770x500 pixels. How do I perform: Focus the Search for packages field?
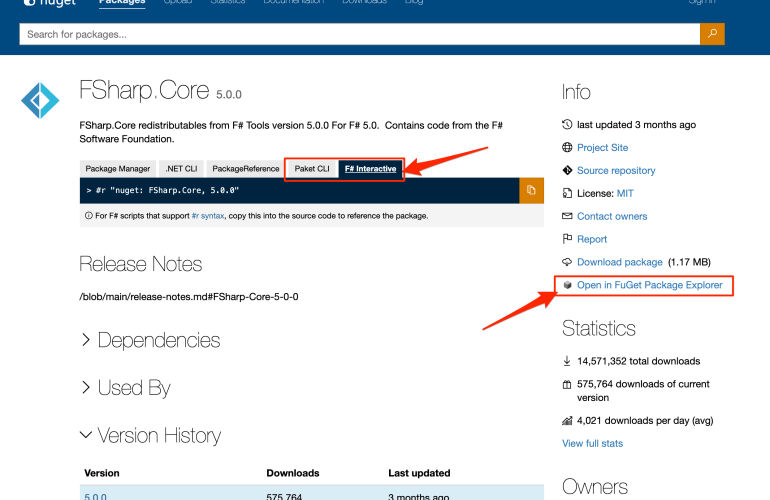(x=360, y=34)
